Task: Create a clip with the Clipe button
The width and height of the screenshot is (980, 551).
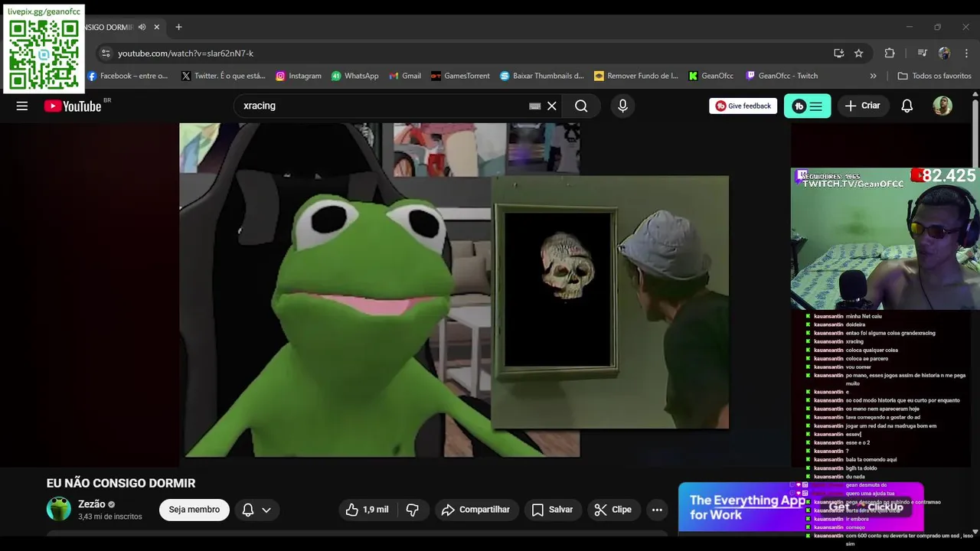Action: tap(613, 510)
